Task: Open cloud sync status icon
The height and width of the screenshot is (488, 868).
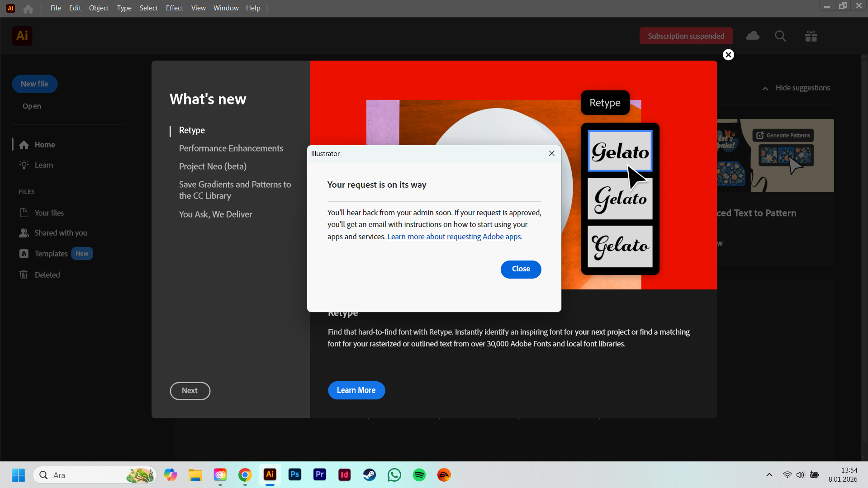Action: pyautogui.click(x=753, y=36)
